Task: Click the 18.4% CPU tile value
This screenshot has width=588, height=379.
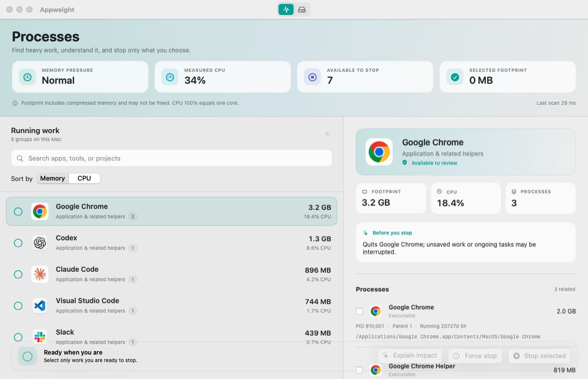Action: pyautogui.click(x=450, y=203)
